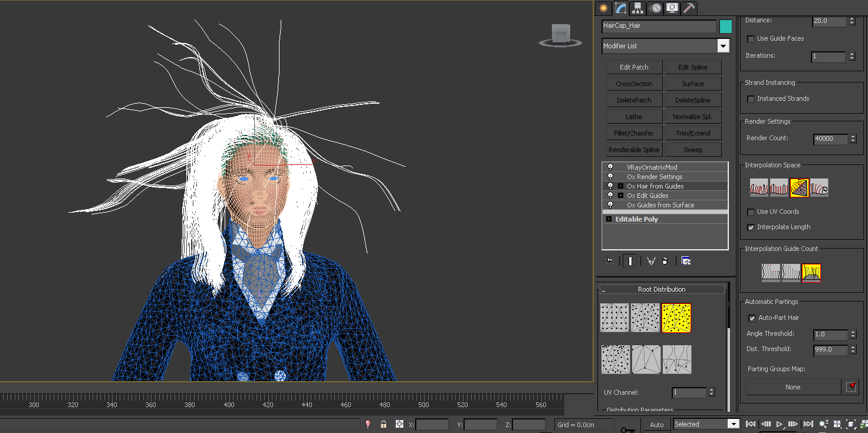Toggle Ox Render Settings lightbulb visibility
This screenshot has height=433, width=868.
coord(610,177)
